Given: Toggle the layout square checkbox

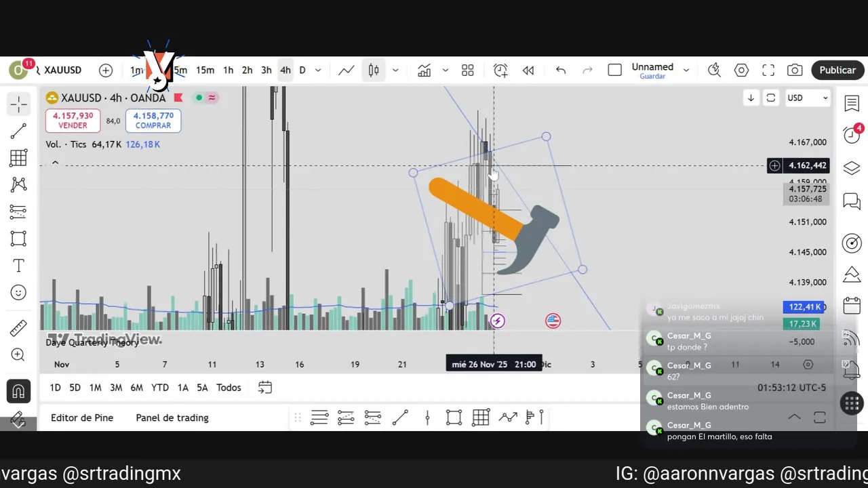Looking at the screenshot, I should [614, 70].
